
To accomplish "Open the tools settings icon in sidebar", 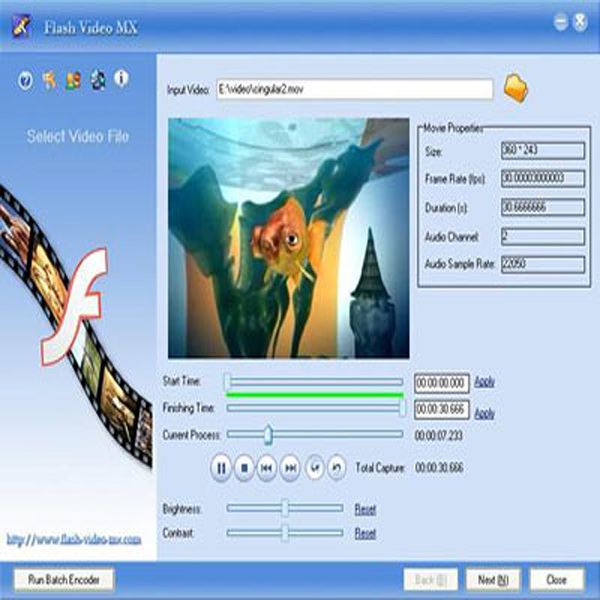I will (x=49, y=80).
